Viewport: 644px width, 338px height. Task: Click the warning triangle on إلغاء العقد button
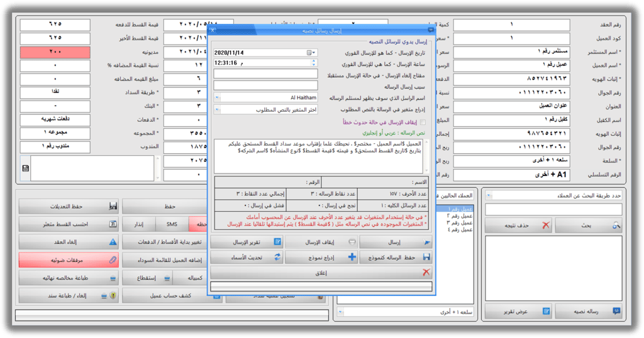point(113,242)
